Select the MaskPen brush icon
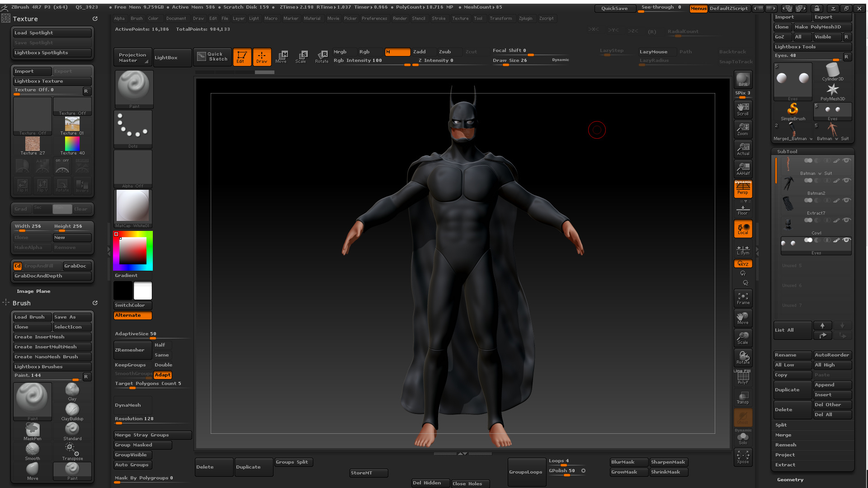The height and width of the screenshot is (488, 868). (33, 431)
